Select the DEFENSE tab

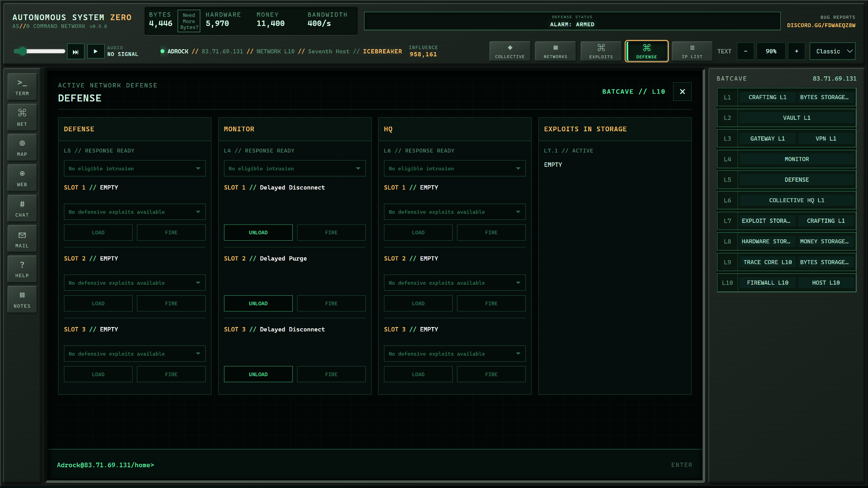(x=647, y=51)
